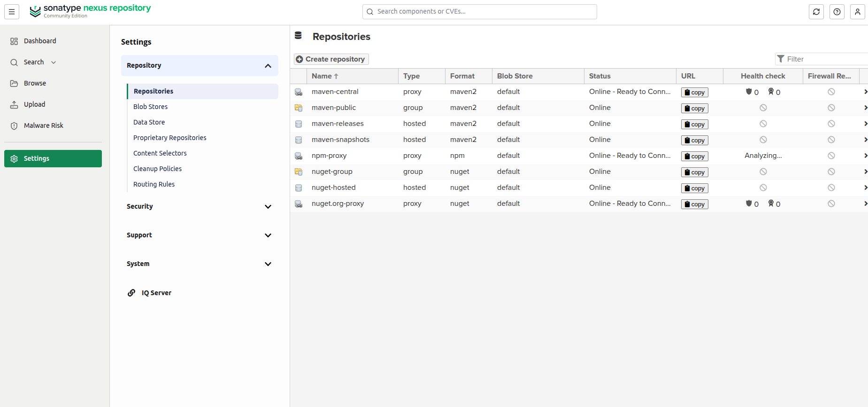Select the nuget-hosted repository name
Image resolution: width=868 pixels, height=407 pixels.
tap(334, 188)
